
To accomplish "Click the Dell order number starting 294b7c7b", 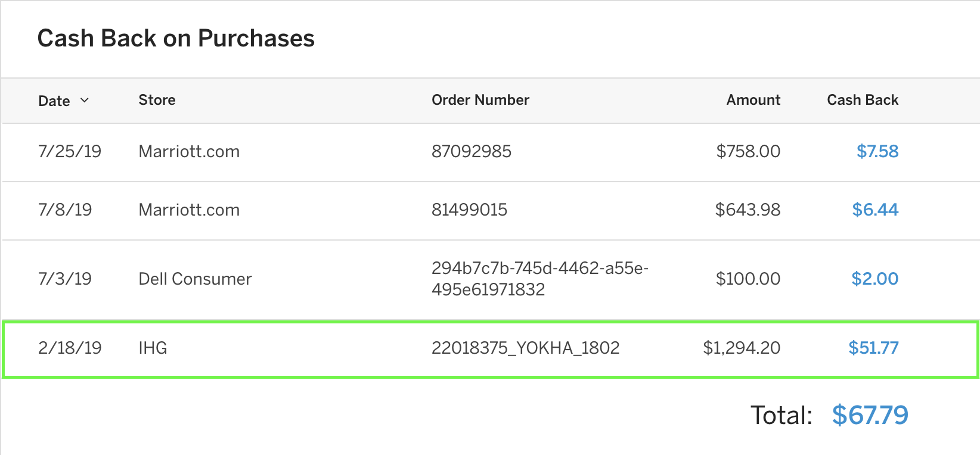I will [540, 279].
